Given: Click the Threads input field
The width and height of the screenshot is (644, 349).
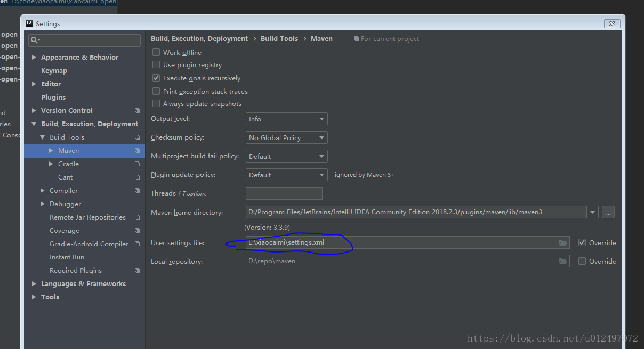Looking at the screenshot, I should [284, 193].
